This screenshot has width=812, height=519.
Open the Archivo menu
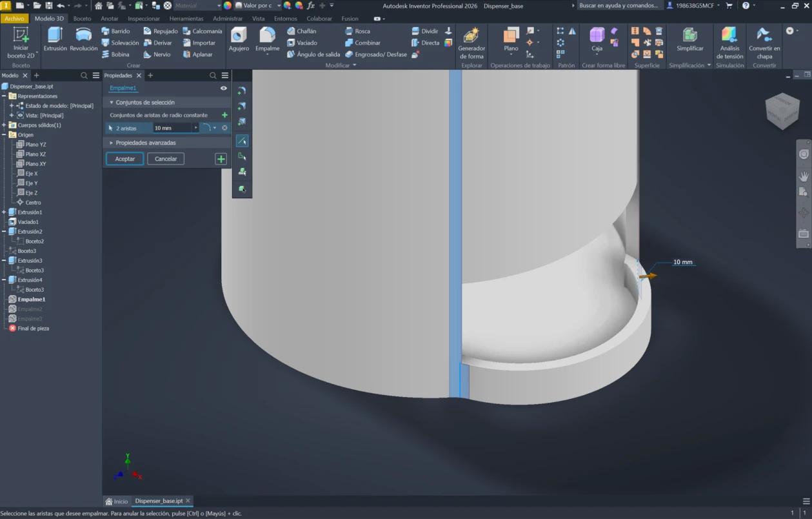click(14, 19)
